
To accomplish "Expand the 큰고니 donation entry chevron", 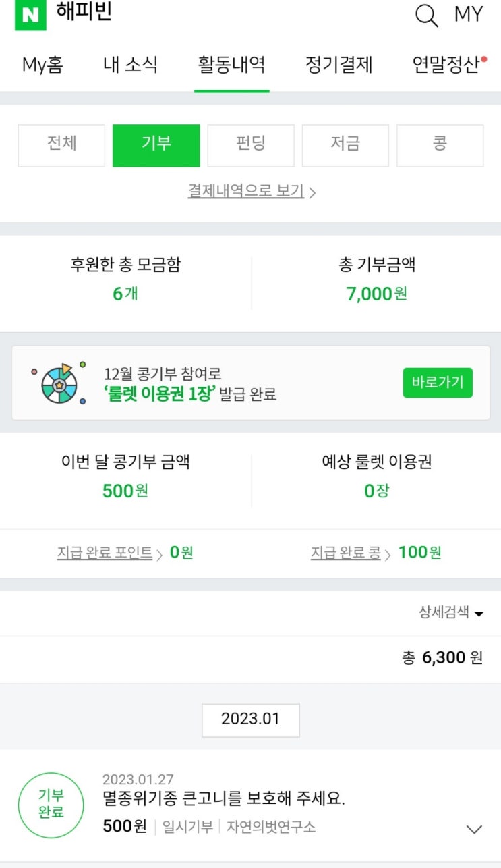I will (x=474, y=829).
